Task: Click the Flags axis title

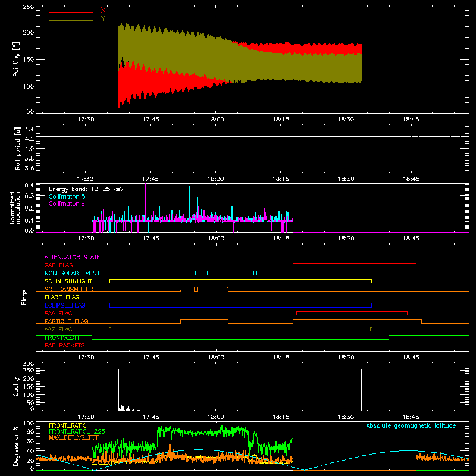Action: coord(24,297)
